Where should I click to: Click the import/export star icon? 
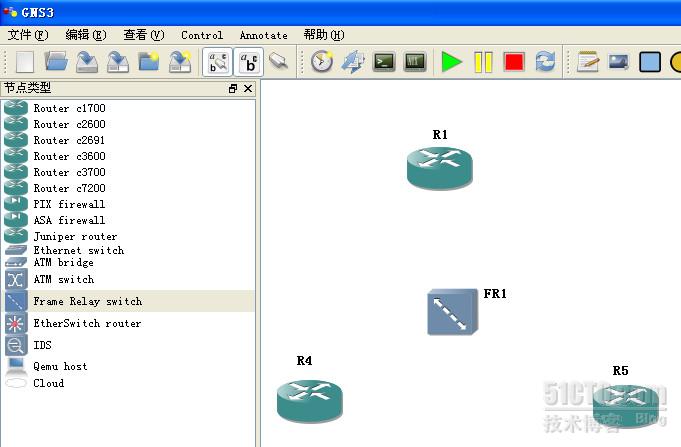tap(180, 62)
